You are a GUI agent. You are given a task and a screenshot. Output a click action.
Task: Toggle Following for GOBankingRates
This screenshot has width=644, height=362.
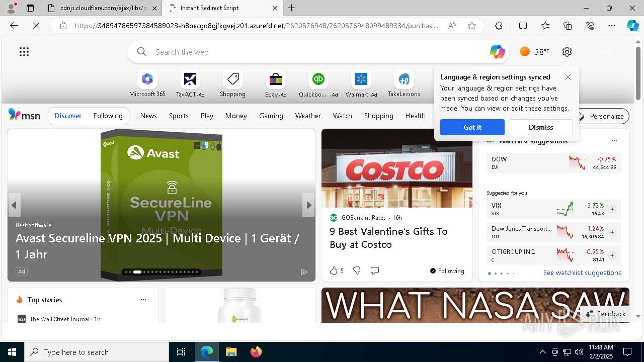pyautogui.click(x=447, y=270)
